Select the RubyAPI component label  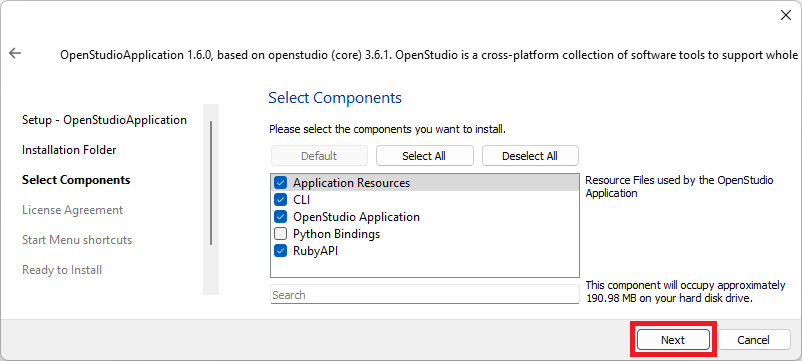pos(315,251)
